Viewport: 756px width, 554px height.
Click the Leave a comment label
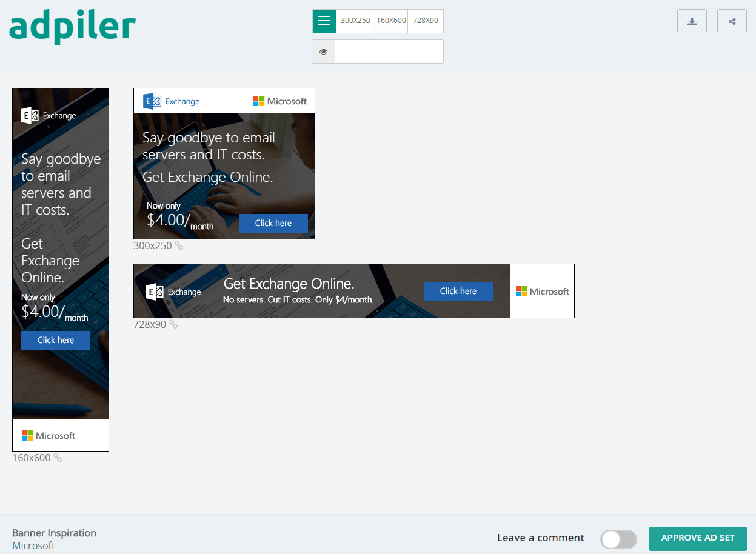point(541,538)
